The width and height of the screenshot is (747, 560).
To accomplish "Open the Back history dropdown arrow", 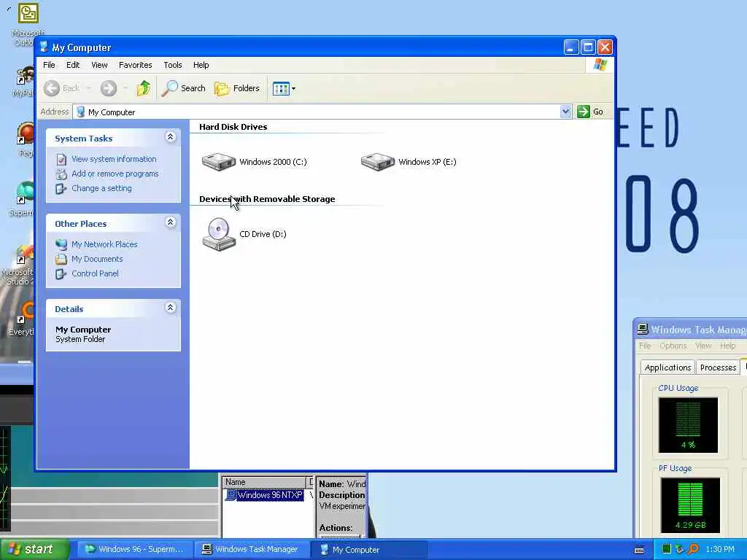I will 88,88.
